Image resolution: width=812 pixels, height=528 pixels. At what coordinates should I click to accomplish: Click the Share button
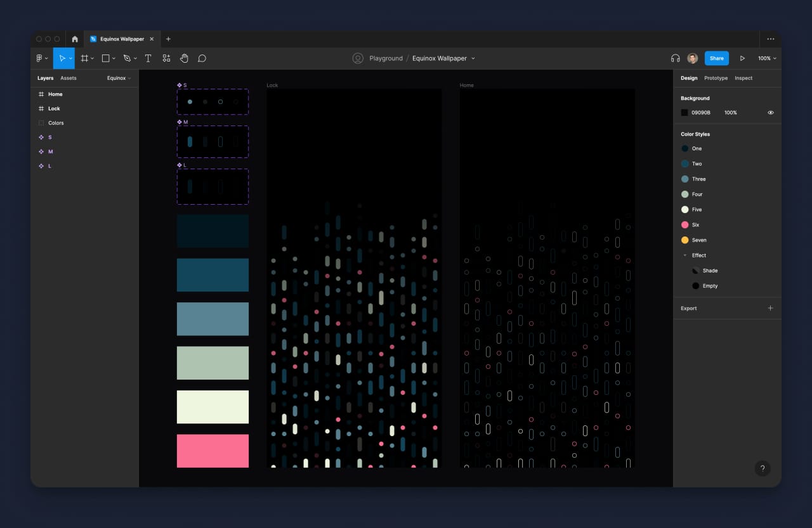coord(716,58)
